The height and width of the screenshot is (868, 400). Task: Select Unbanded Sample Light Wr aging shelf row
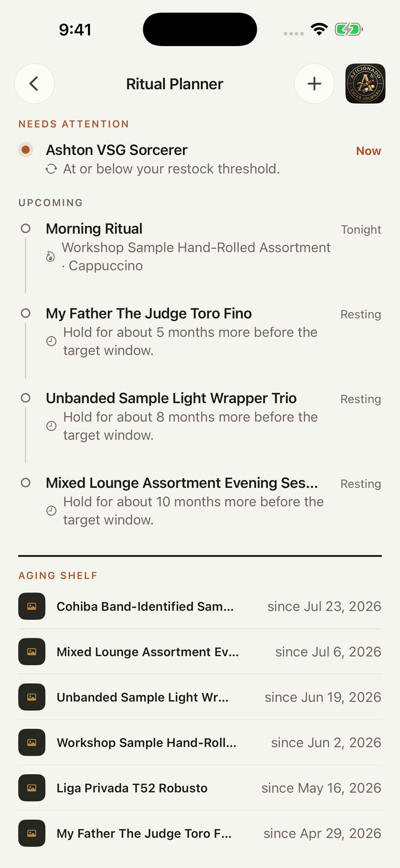point(200,697)
